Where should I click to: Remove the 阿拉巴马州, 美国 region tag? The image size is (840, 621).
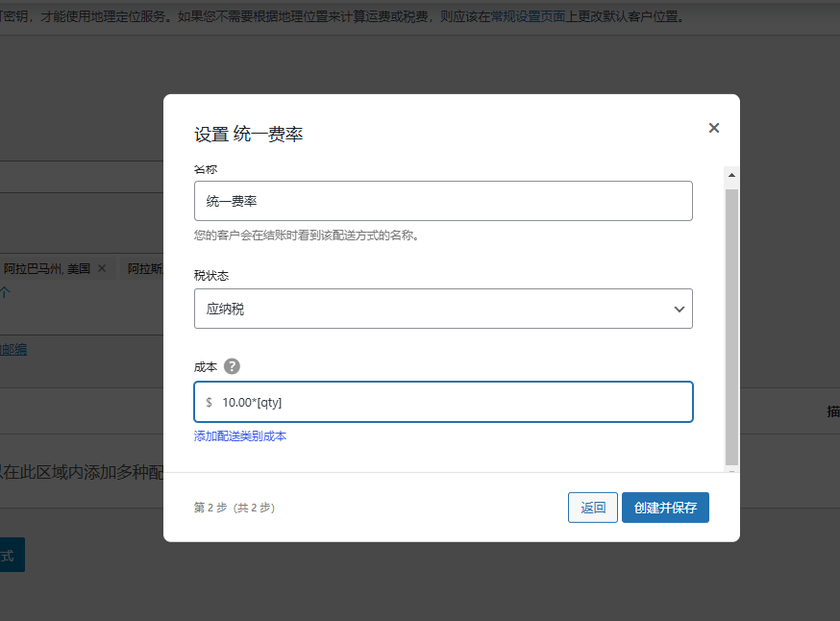[x=102, y=268]
